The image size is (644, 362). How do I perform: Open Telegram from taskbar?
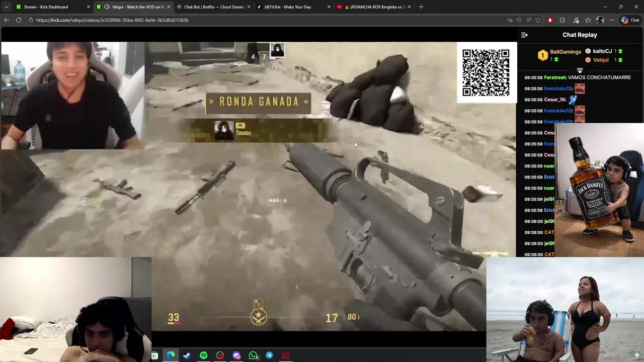(x=269, y=355)
